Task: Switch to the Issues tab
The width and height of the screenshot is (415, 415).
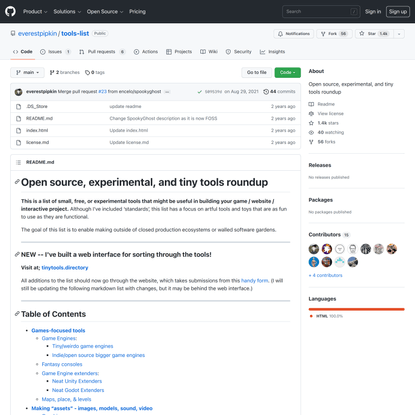Action: [x=55, y=52]
